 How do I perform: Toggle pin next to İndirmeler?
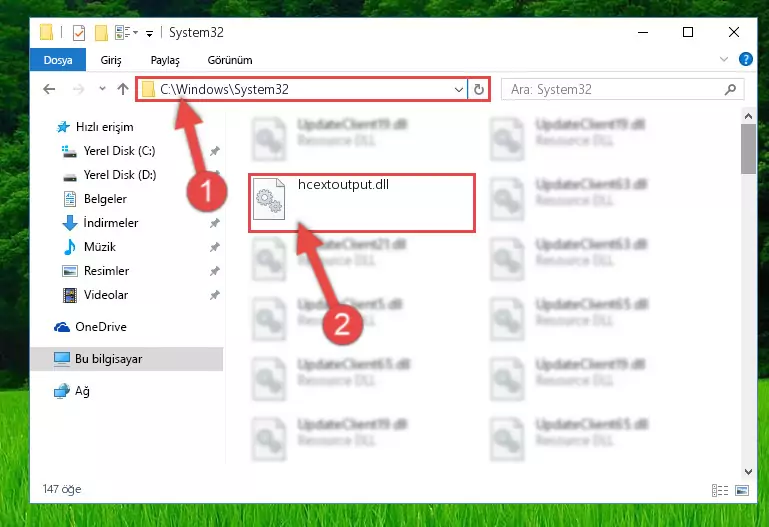pos(215,223)
